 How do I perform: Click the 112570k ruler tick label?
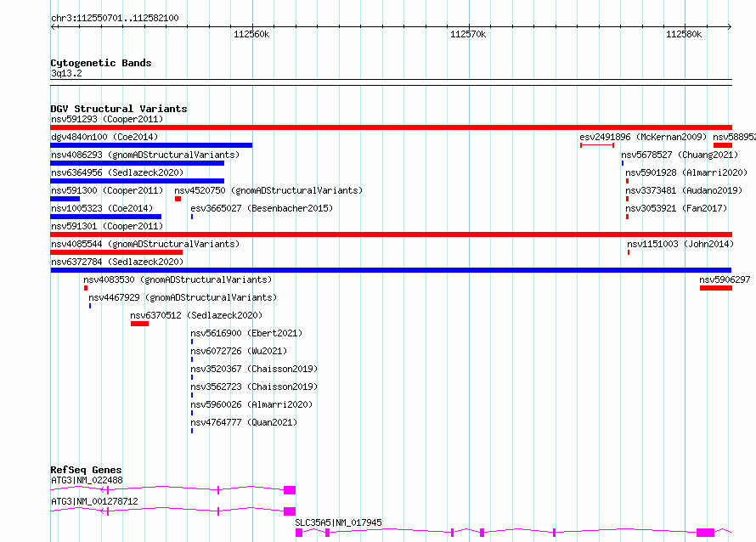click(x=468, y=34)
